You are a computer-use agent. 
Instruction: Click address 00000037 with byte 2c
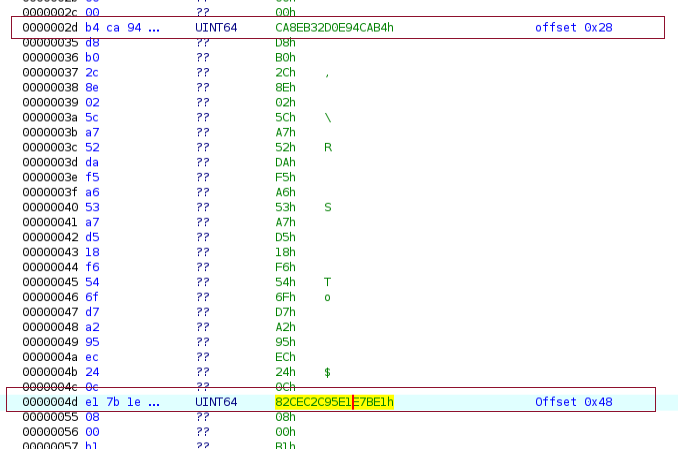click(50, 73)
